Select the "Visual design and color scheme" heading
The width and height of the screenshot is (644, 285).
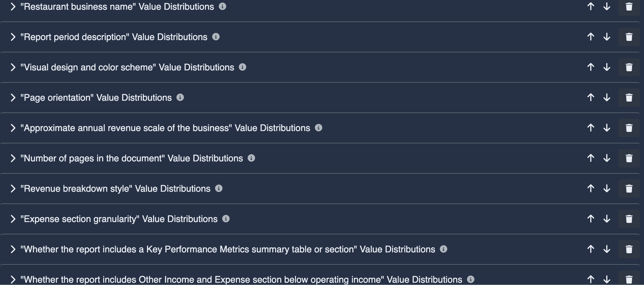tap(127, 67)
